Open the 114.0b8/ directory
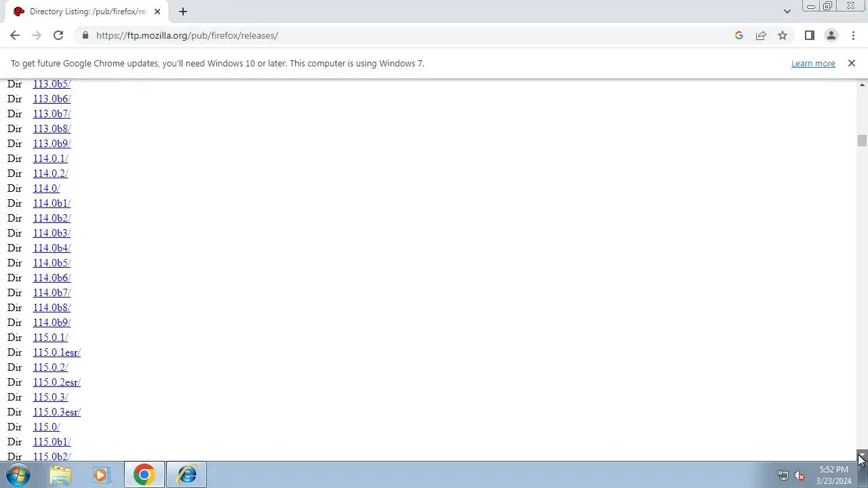This screenshot has height=488, width=868. (52, 308)
